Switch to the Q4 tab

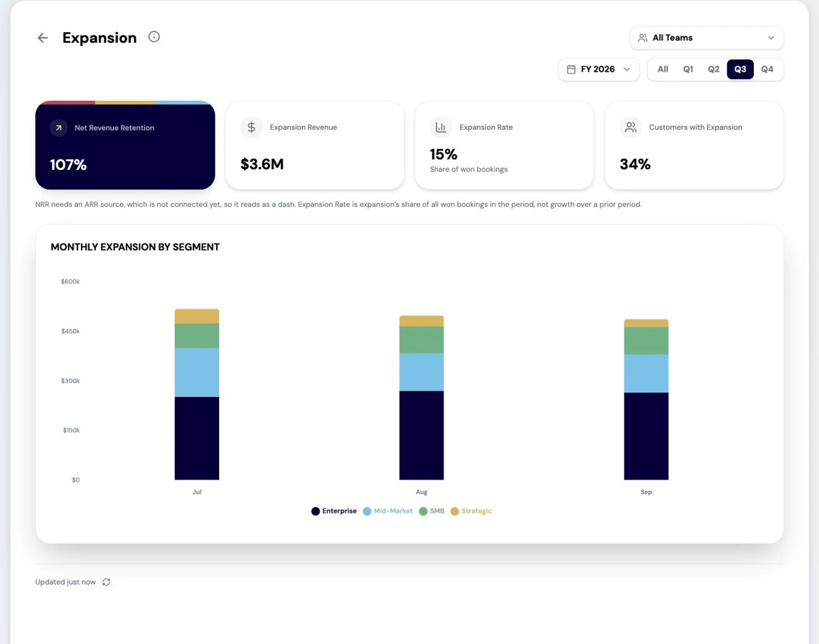point(767,69)
